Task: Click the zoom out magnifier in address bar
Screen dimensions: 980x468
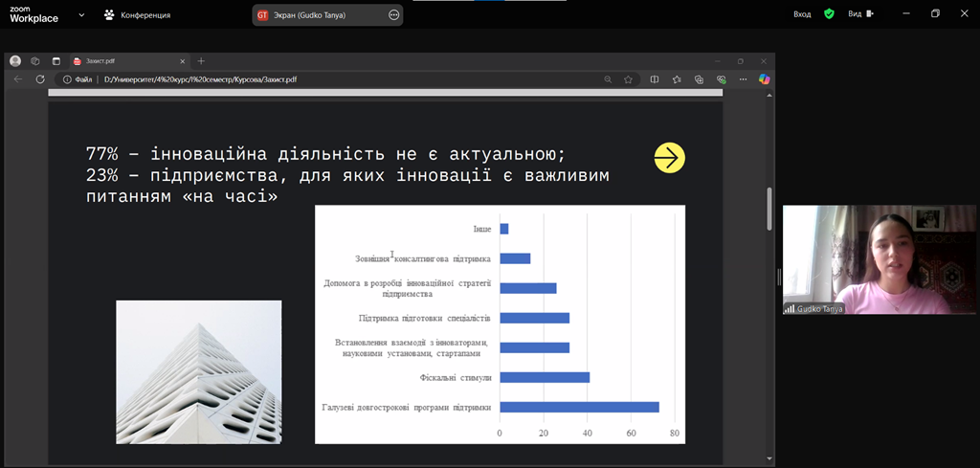Action: [608, 79]
